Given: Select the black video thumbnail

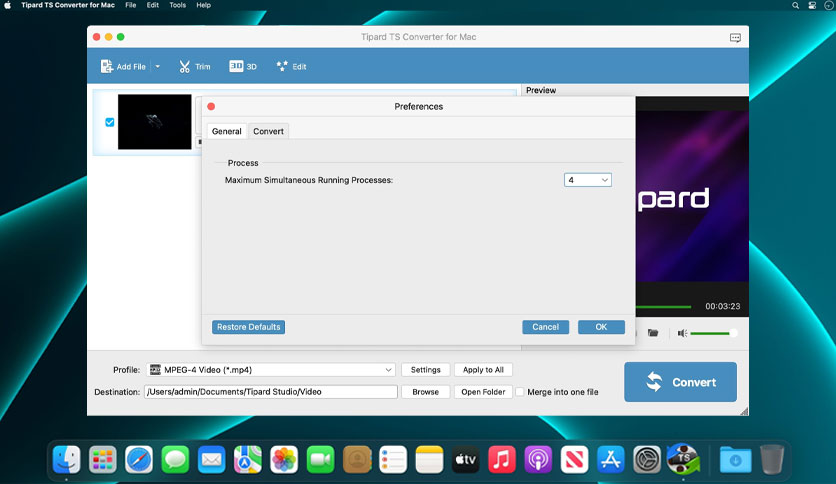Looking at the screenshot, I should click(155, 122).
